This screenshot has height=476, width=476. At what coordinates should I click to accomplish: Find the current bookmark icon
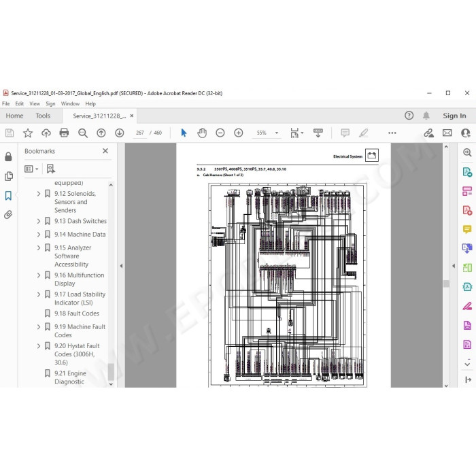51,169
